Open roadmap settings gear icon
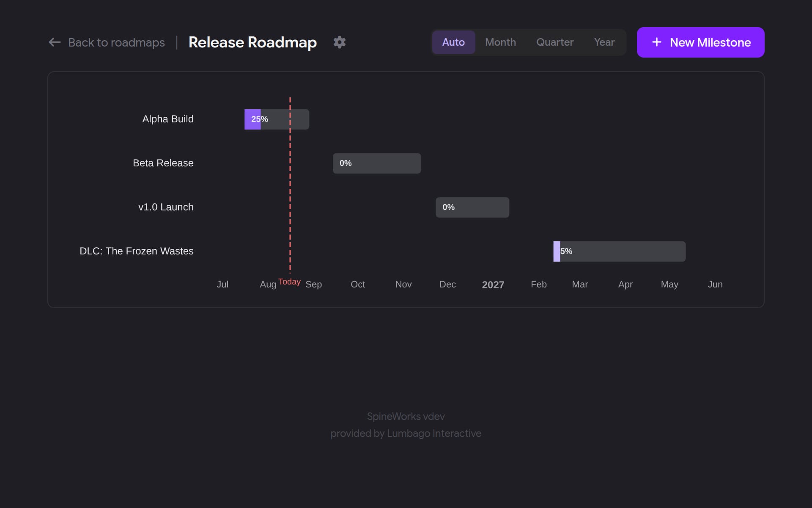This screenshot has height=508, width=812. [340, 42]
